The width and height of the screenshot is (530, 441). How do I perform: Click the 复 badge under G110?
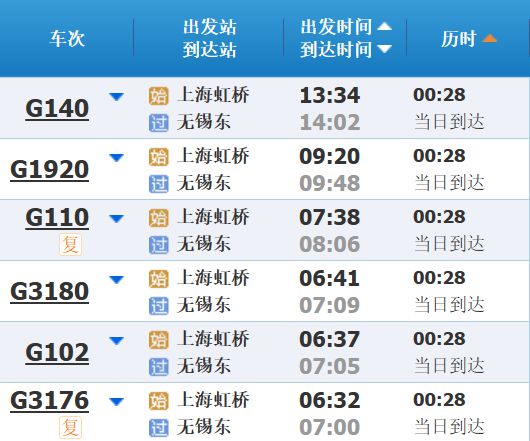click(x=71, y=244)
